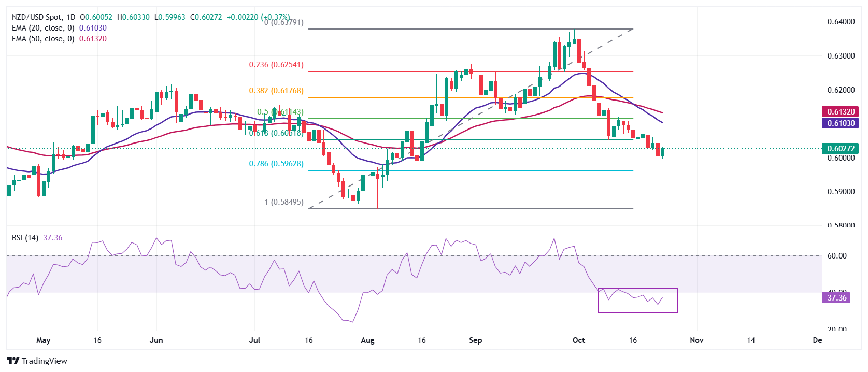Select the 0.786 (0.59628) Fibonacci label
Viewport: 868px width, 372px height.
(276, 164)
